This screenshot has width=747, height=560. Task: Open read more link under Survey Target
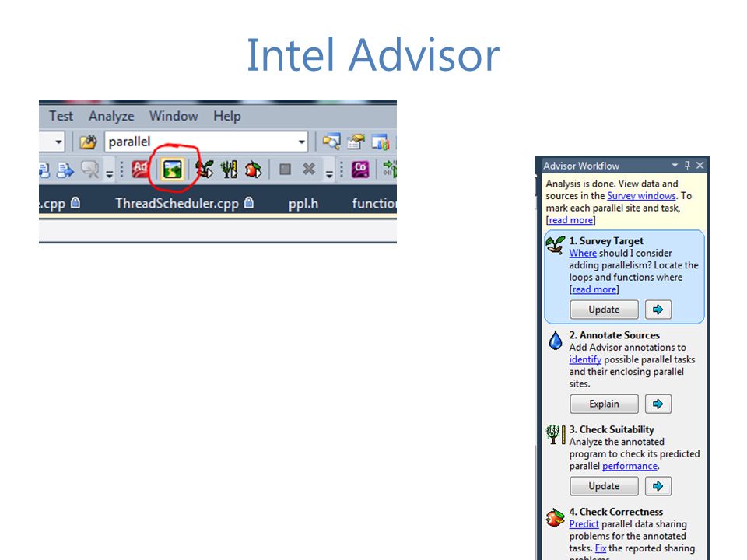coord(594,289)
